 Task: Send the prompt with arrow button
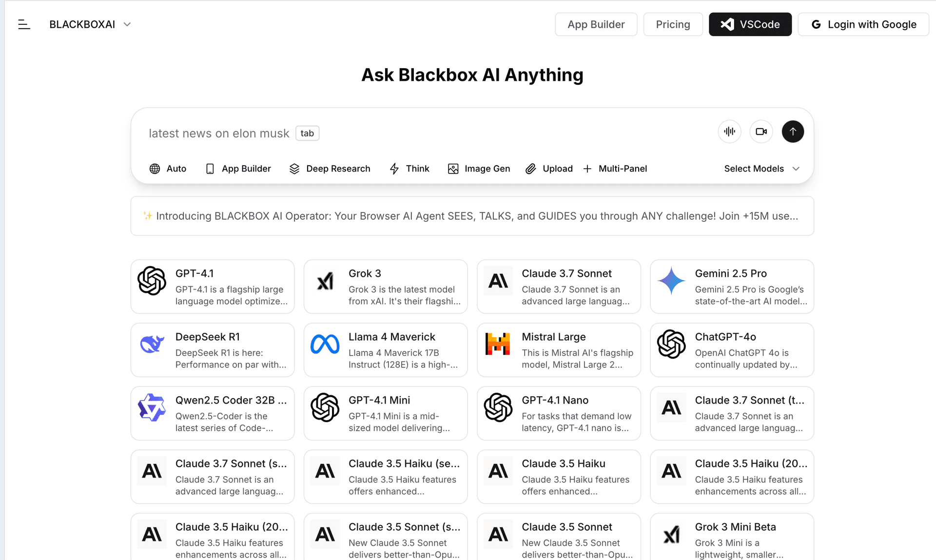(793, 132)
